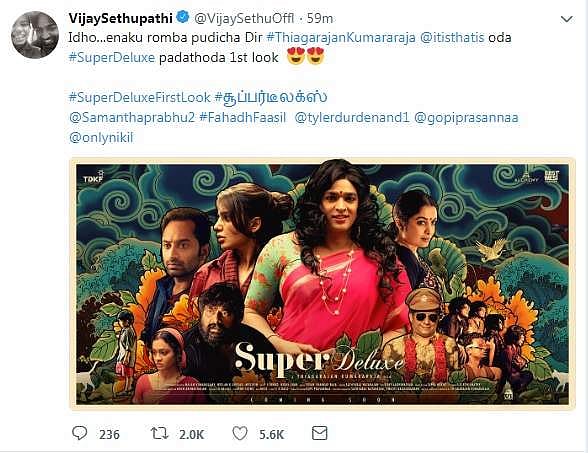Open the @itisthatis mention
This screenshot has height=453, width=588.
click(x=452, y=38)
